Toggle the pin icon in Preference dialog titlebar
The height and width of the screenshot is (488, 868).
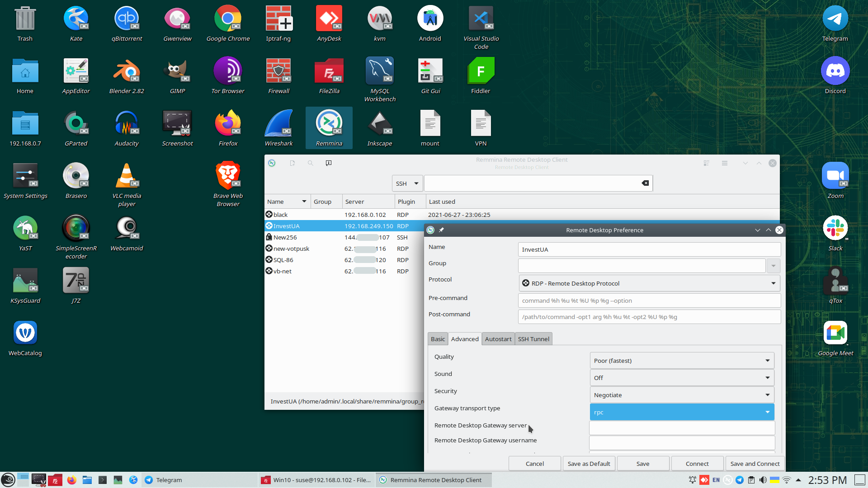point(441,230)
